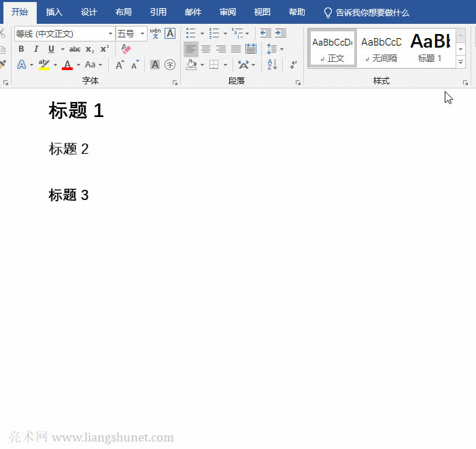
Task: Apply superscript formatting
Action: 104,49
